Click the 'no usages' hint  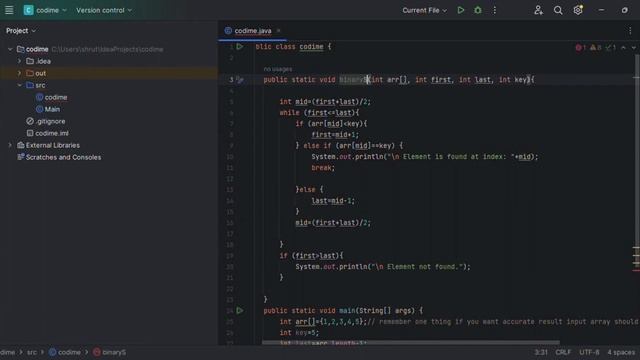[278, 69]
